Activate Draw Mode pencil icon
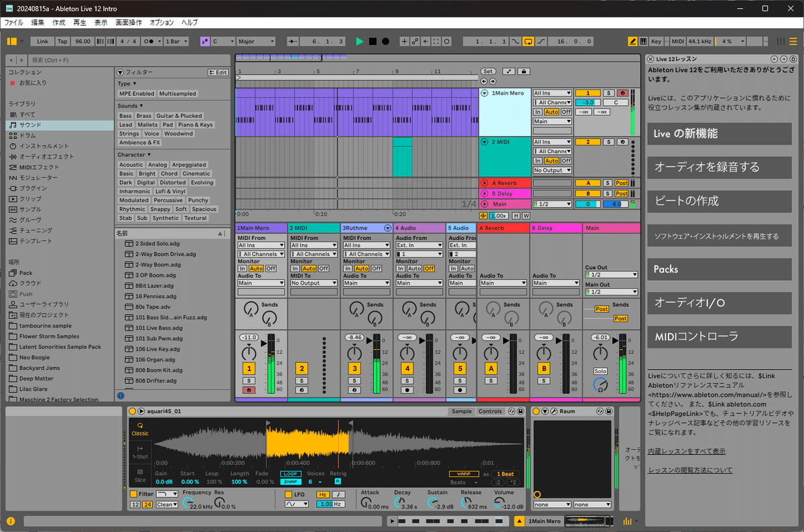 632,42
